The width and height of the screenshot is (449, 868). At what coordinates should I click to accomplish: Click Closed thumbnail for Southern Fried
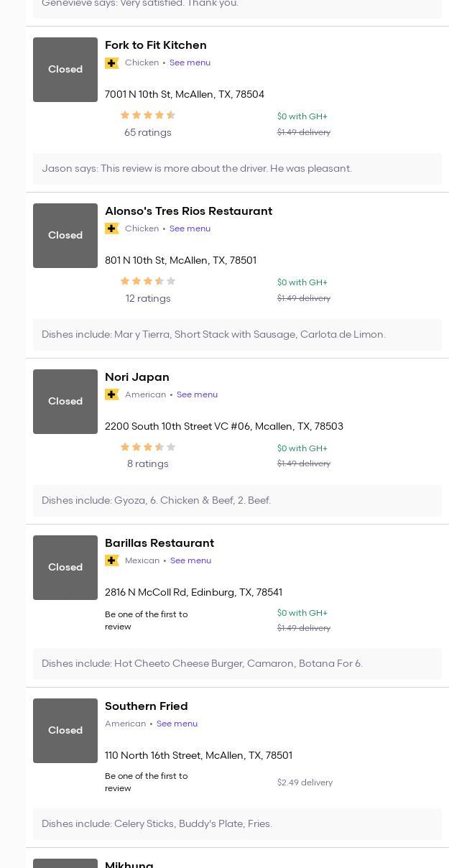coord(65,730)
